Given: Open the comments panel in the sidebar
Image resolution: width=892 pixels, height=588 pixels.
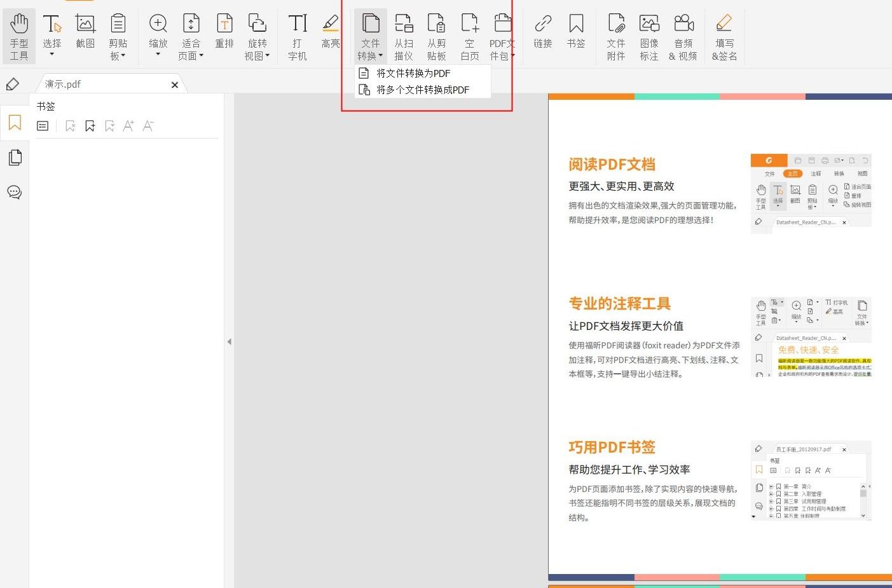Looking at the screenshot, I should coord(14,192).
